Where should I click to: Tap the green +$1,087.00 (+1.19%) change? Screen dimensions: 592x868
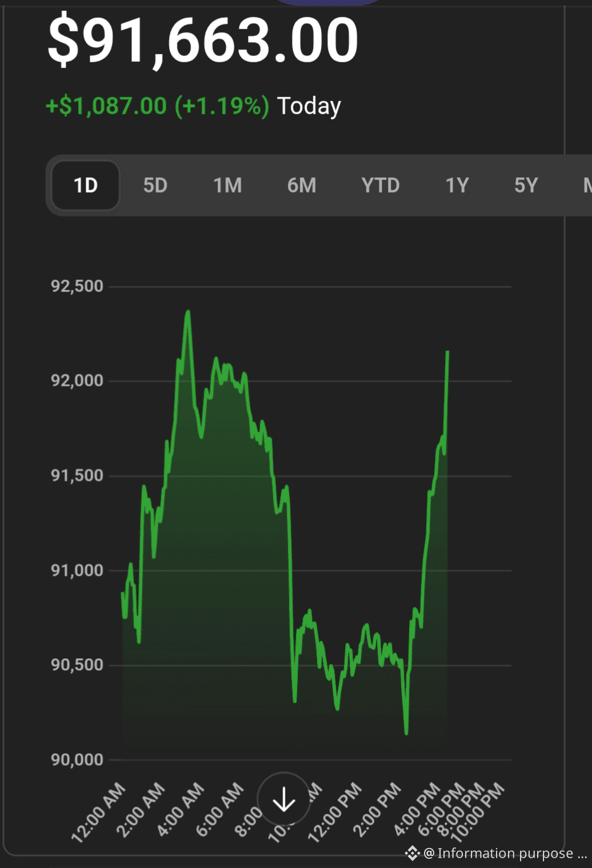157,106
